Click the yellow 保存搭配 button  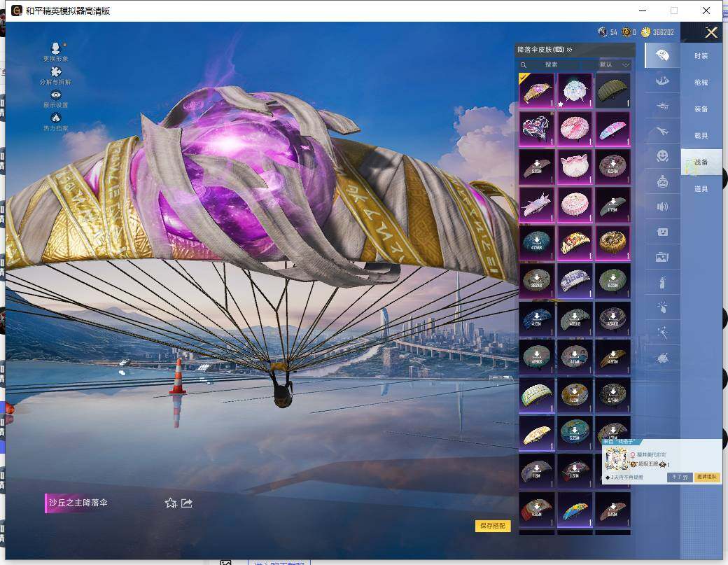pyautogui.click(x=493, y=526)
